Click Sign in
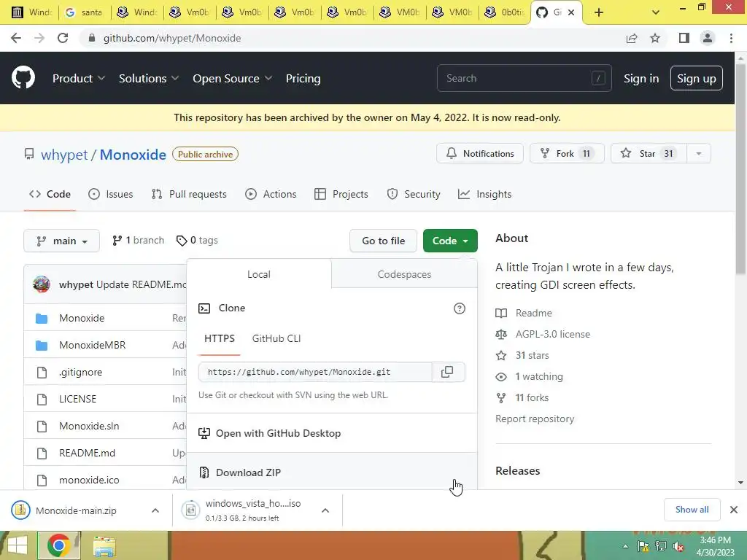Screen dimensions: 747x560 pos(641,78)
